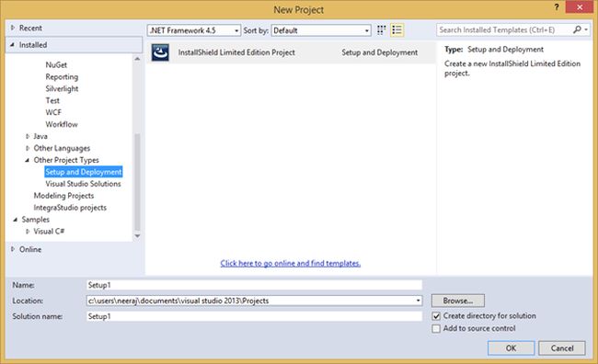This screenshot has height=364, width=598.
Task: Select NuGet in the template tree
Action: click(56, 64)
